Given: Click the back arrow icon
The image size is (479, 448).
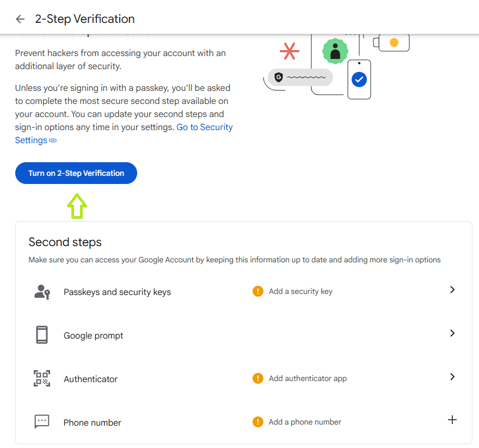Looking at the screenshot, I should click(20, 19).
